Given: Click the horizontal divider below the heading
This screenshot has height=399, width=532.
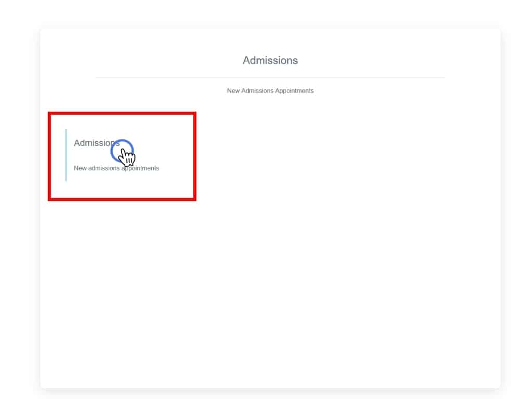Looking at the screenshot, I should pyautogui.click(x=270, y=78).
